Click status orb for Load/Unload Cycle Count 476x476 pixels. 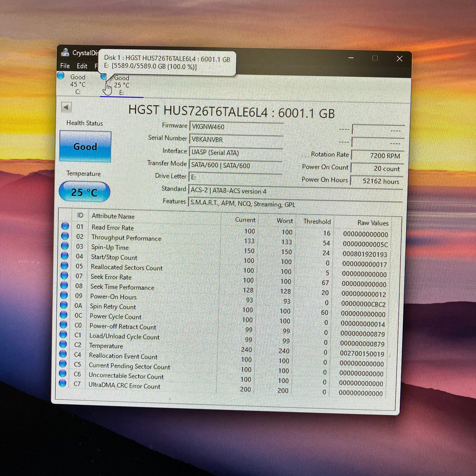(x=63, y=334)
